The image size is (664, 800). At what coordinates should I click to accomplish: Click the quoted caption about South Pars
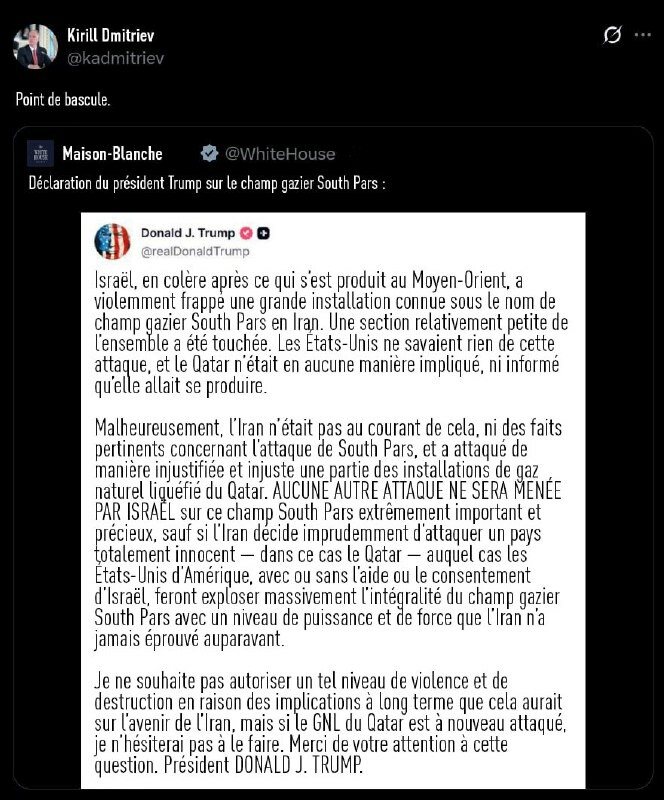206,184
